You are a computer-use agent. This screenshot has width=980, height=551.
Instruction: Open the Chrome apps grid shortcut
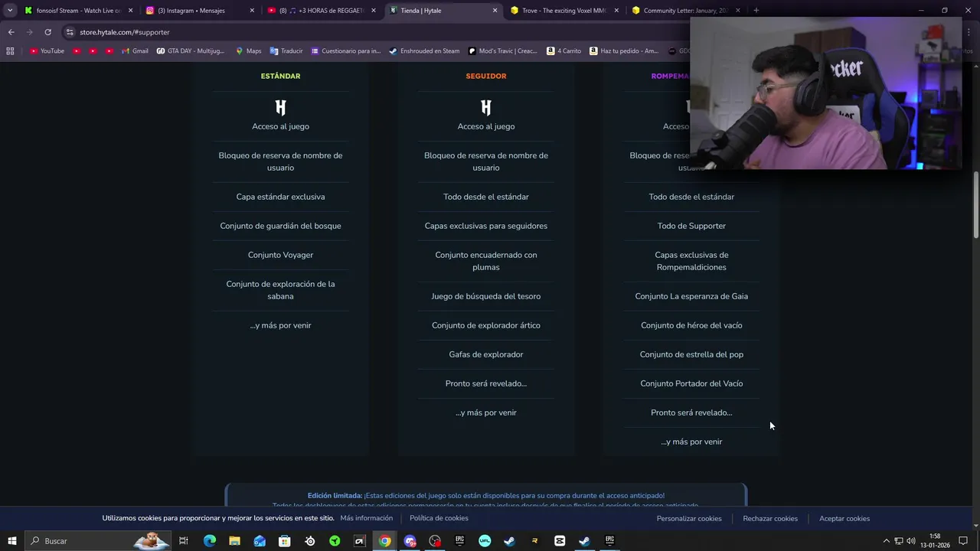(x=10, y=51)
